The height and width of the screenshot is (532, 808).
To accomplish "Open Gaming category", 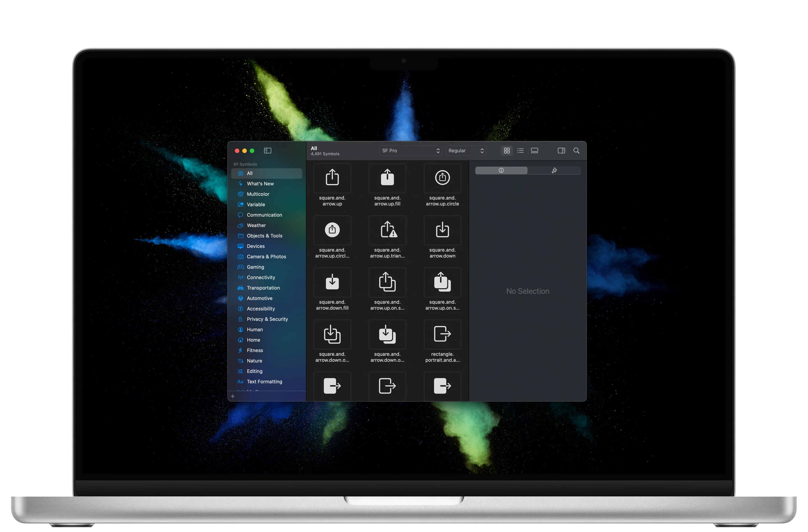I will click(267, 267).
